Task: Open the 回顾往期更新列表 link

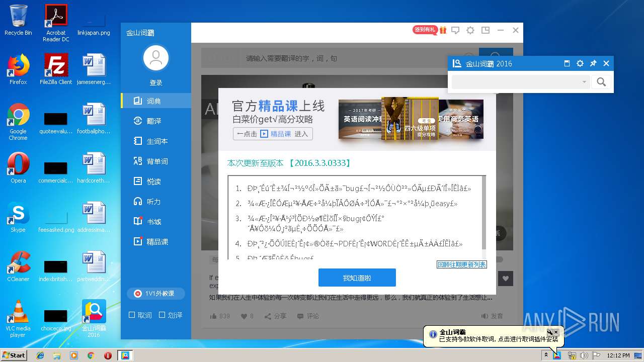Action: [x=461, y=264]
